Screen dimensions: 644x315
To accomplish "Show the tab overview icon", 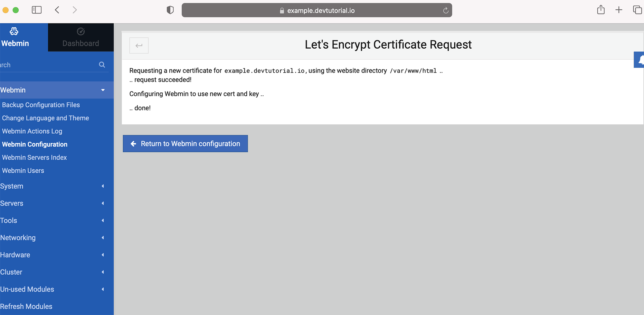I will tap(638, 10).
